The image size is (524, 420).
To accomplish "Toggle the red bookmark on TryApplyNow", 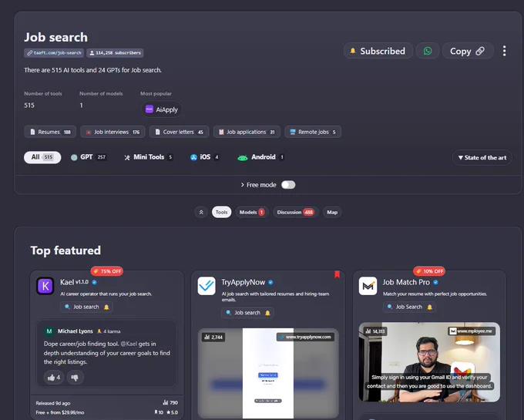I will 337,274.
